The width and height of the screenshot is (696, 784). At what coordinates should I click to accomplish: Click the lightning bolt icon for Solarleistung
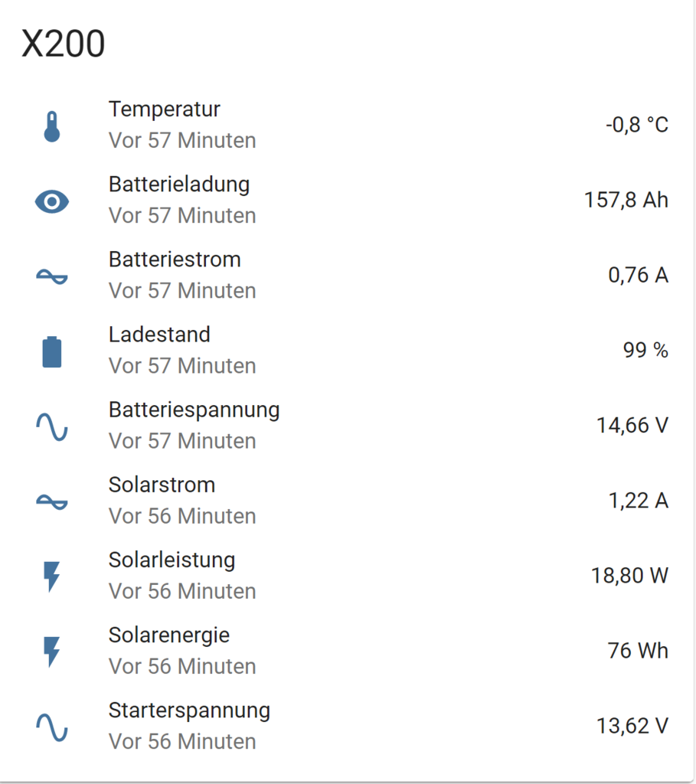pyautogui.click(x=52, y=577)
